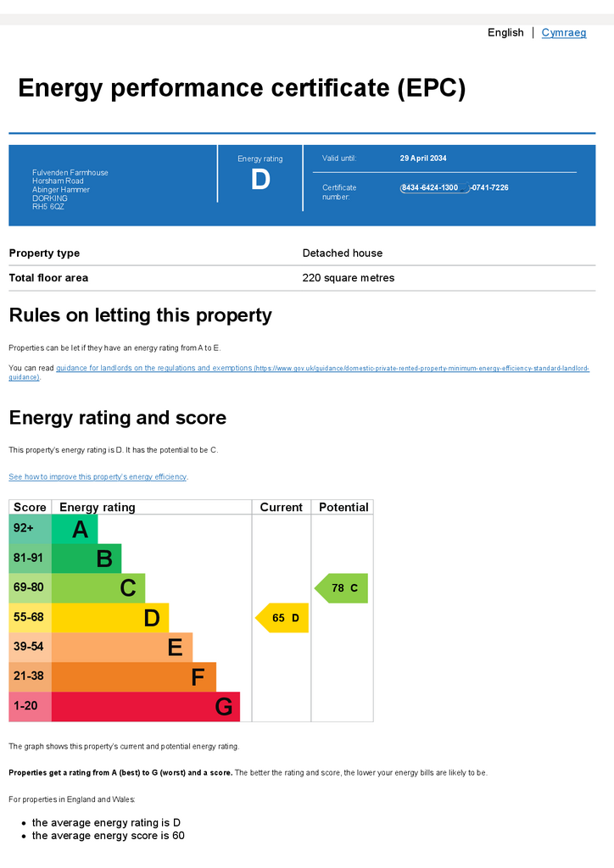Select the green B rating bar
Screen dimensions: 614x868
point(87,559)
